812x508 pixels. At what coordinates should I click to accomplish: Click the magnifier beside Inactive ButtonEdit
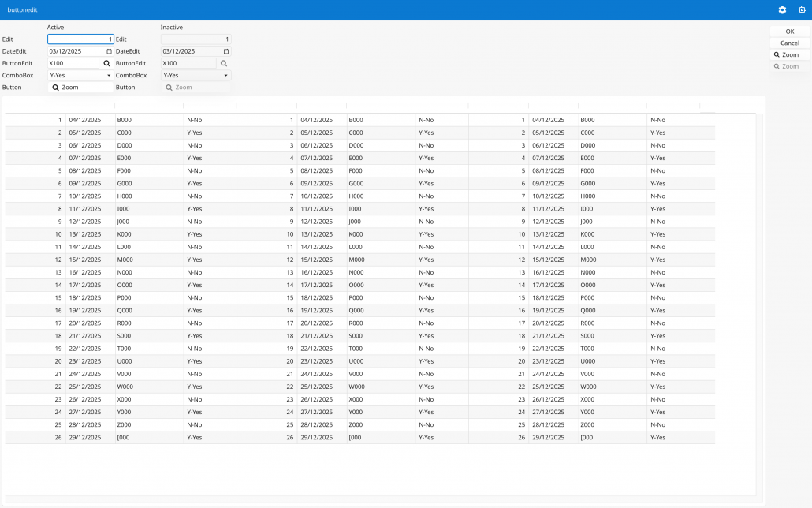click(224, 63)
